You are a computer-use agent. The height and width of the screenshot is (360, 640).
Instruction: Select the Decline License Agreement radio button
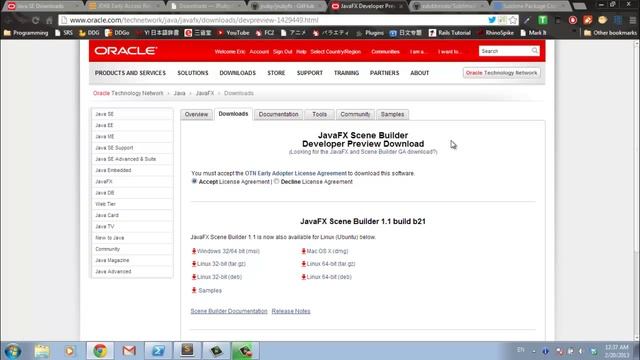click(x=276, y=181)
